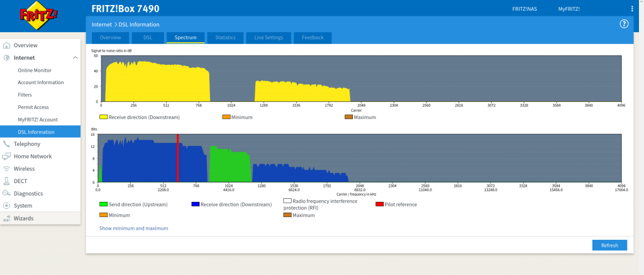Image resolution: width=644 pixels, height=275 pixels.
Task: Click the FRITZ!Box 7490 title
Action: 125,9
